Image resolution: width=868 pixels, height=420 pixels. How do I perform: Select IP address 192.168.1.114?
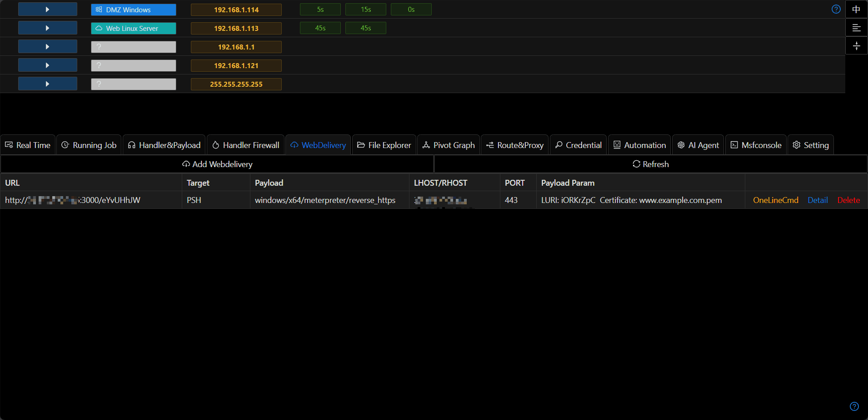(236, 10)
